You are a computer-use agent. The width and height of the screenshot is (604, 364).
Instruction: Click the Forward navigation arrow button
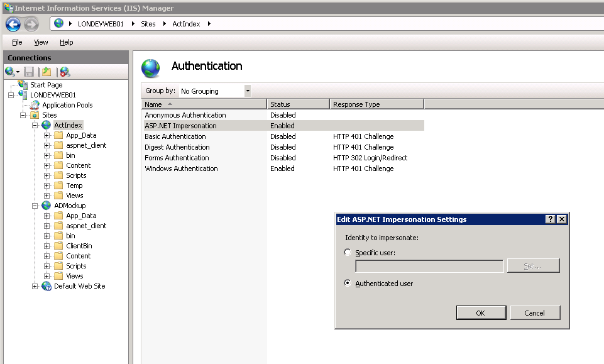(31, 25)
